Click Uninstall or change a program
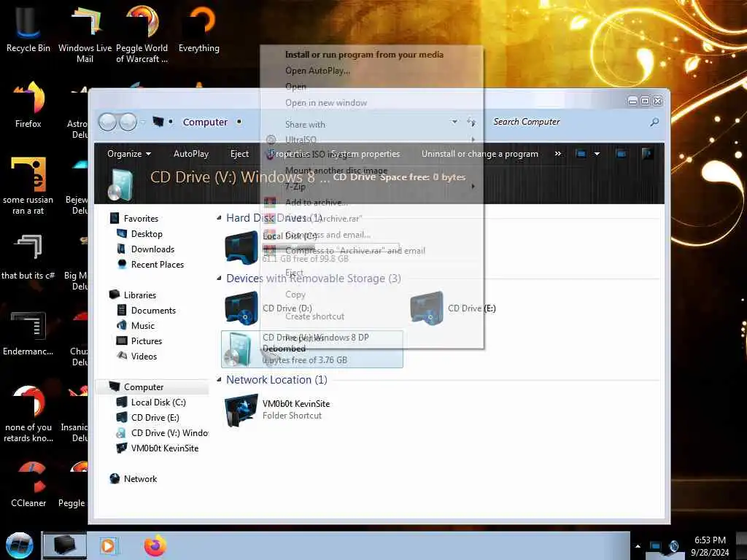The height and width of the screenshot is (560, 747). point(480,154)
